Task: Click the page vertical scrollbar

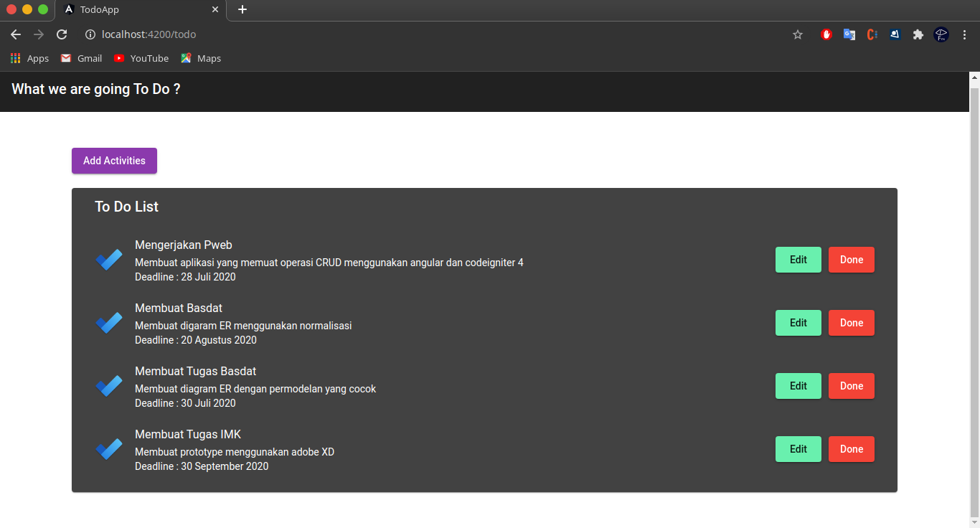Action: (974, 301)
